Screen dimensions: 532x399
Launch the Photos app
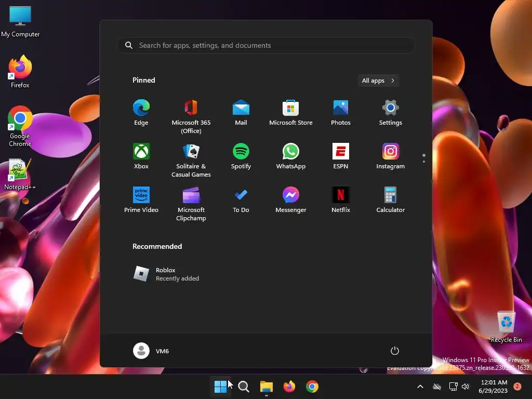coord(341,113)
